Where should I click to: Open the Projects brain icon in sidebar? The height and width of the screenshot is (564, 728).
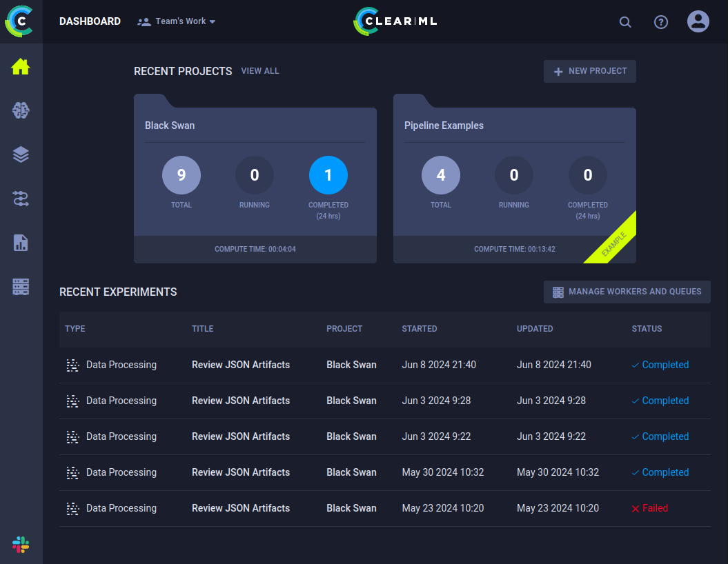click(21, 110)
